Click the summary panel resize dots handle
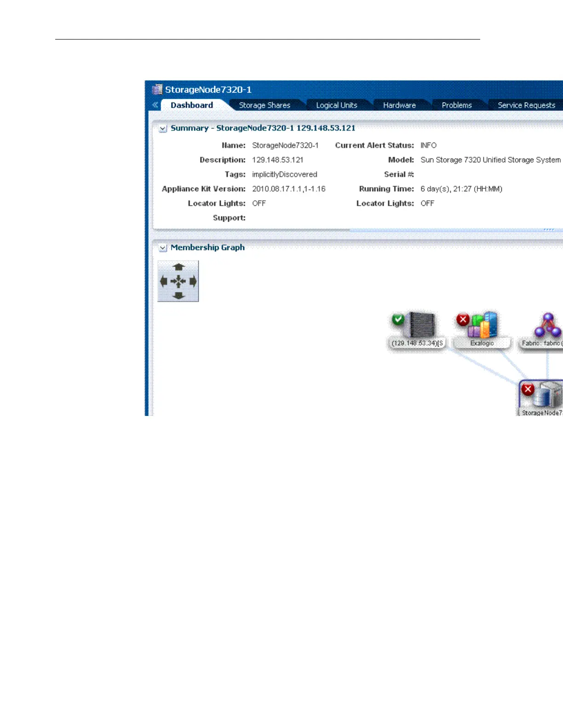Image resolution: width=563 pixels, height=728 pixels. click(549, 229)
